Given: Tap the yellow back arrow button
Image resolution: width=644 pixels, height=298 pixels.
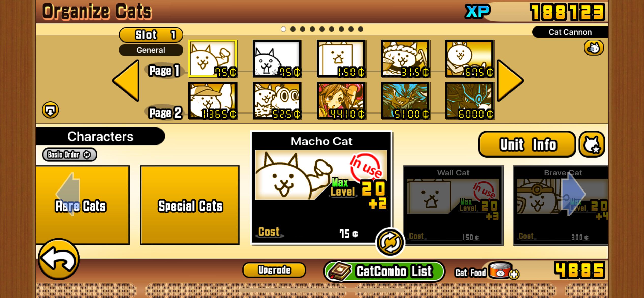Looking at the screenshot, I should coord(59,259).
